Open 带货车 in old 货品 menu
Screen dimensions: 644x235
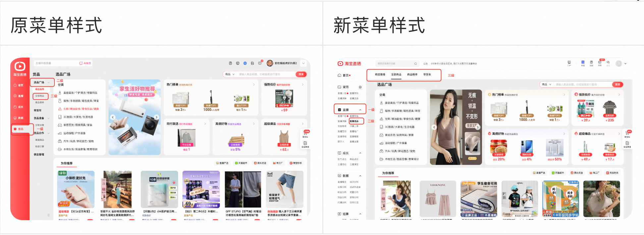coord(38,111)
